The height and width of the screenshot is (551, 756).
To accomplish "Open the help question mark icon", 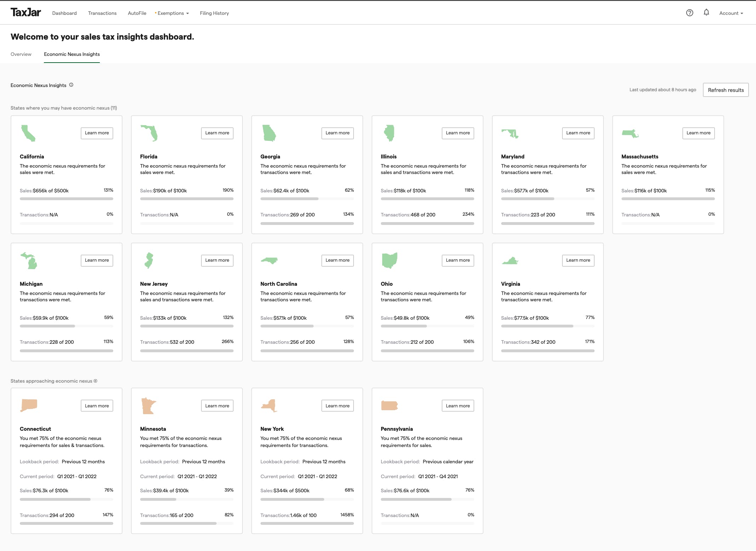I will pyautogui.click(x=689, y=13).
